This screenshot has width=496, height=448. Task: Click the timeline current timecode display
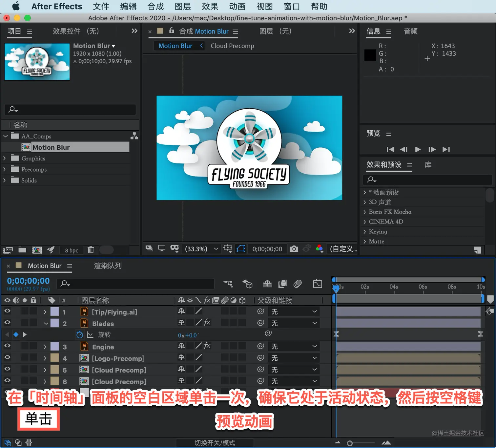point(29,281)
